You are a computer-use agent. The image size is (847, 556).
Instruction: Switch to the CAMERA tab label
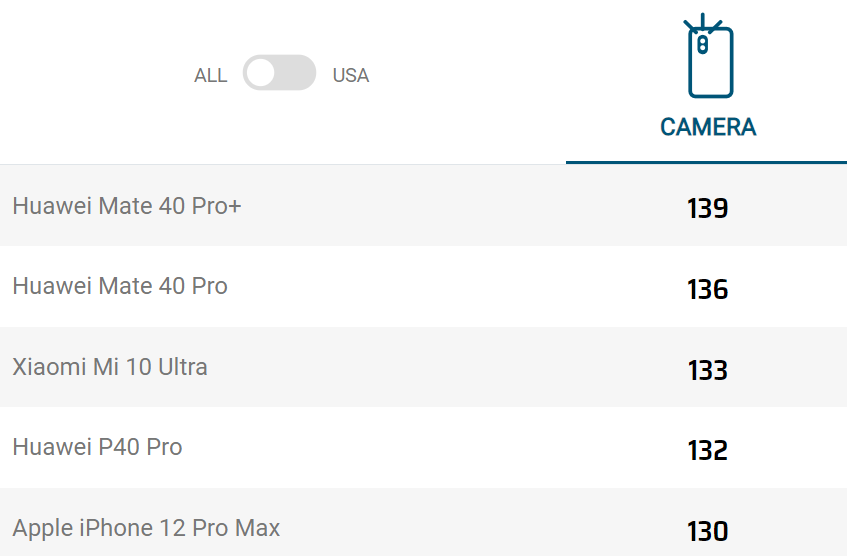[708, 128]
